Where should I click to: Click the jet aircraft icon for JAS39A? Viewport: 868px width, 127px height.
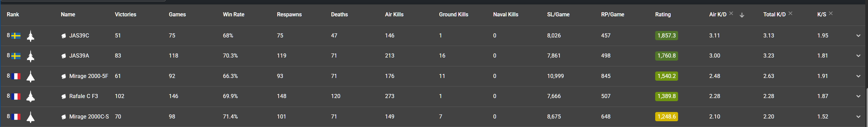[30, 56]
